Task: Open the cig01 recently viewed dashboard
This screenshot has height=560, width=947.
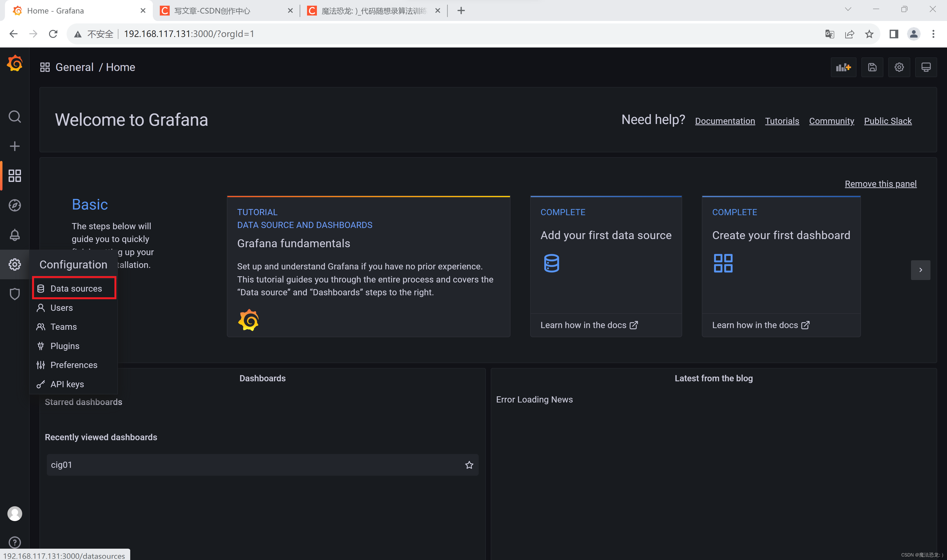Action: pos(262,465)
